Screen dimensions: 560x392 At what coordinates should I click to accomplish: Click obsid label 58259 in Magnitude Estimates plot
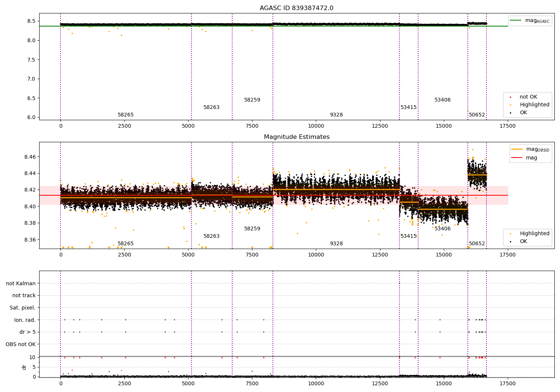pos(252,229)
